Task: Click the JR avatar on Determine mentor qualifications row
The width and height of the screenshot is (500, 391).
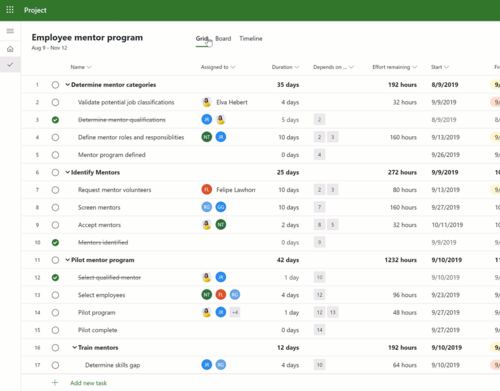Action: 207,119
